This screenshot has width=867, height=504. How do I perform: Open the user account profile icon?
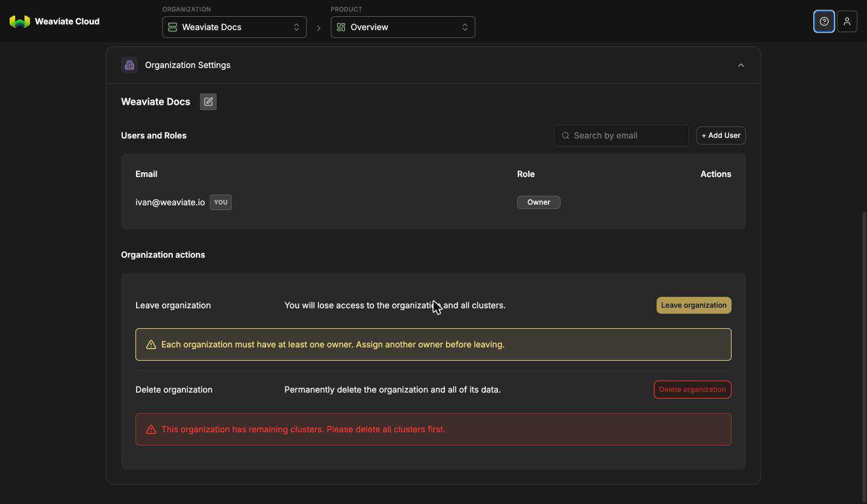coord(847,22)
